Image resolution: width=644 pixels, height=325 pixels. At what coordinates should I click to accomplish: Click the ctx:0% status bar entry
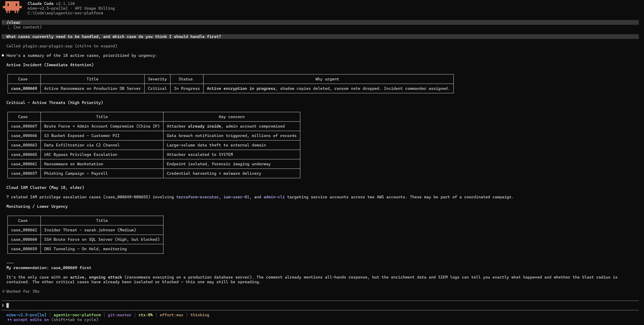tap(145, 315)
